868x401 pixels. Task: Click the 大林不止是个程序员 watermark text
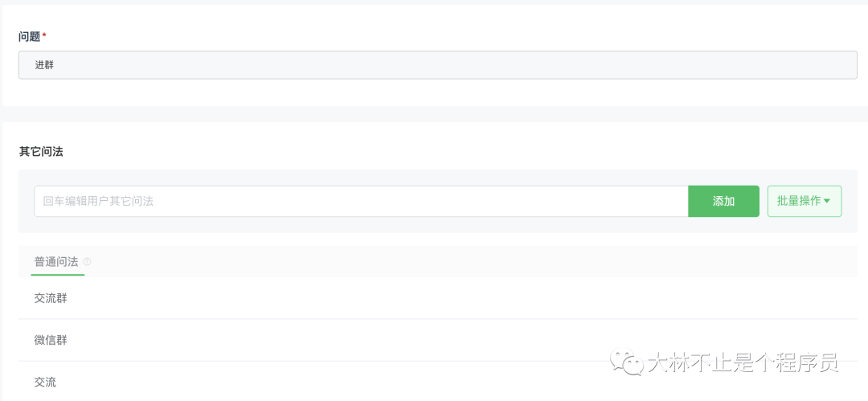pyautogui.click(x=743, y=363)
